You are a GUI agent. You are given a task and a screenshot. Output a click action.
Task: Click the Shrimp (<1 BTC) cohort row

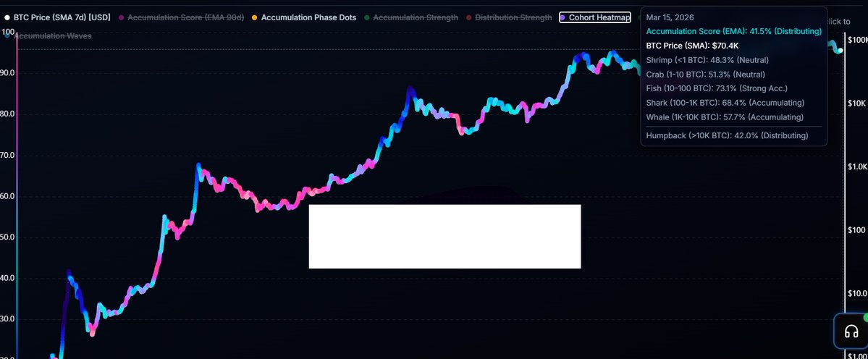pyautogui.click(x=707, y=60)
